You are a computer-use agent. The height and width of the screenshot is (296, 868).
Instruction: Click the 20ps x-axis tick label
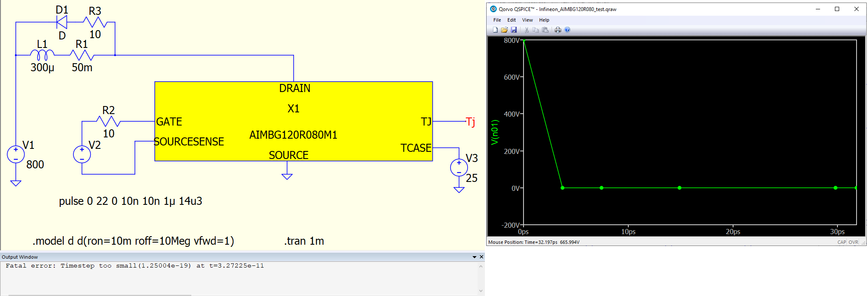pos(733,232)
